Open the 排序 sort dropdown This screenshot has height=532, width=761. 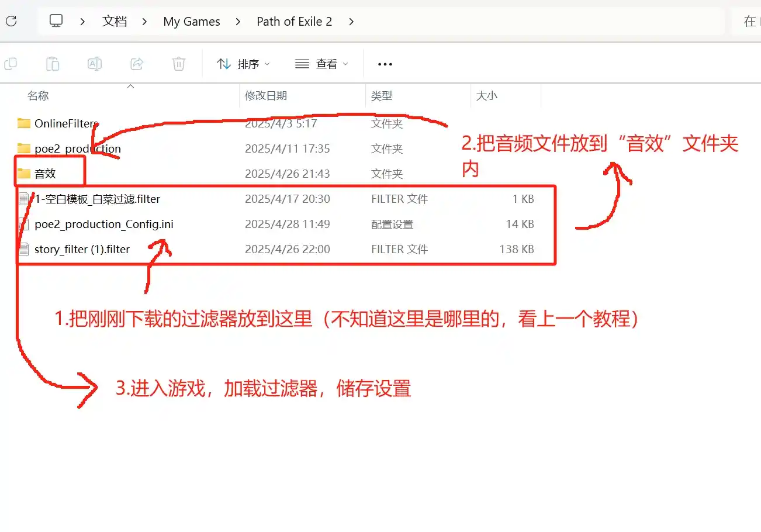(243, 64)
